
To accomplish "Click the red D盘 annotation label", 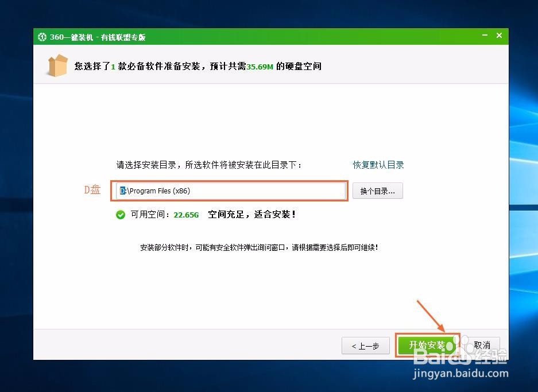I will point(92,189).
